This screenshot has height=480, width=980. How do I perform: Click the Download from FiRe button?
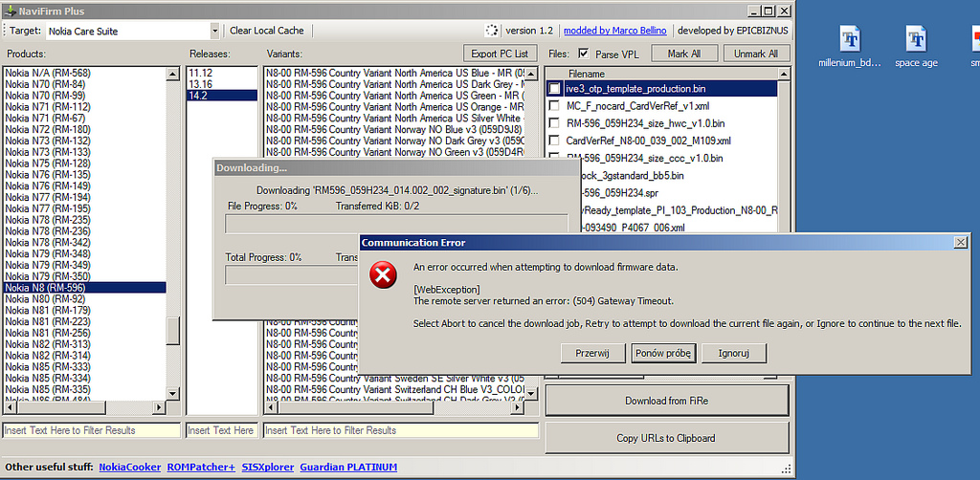[x=667, y=401]
